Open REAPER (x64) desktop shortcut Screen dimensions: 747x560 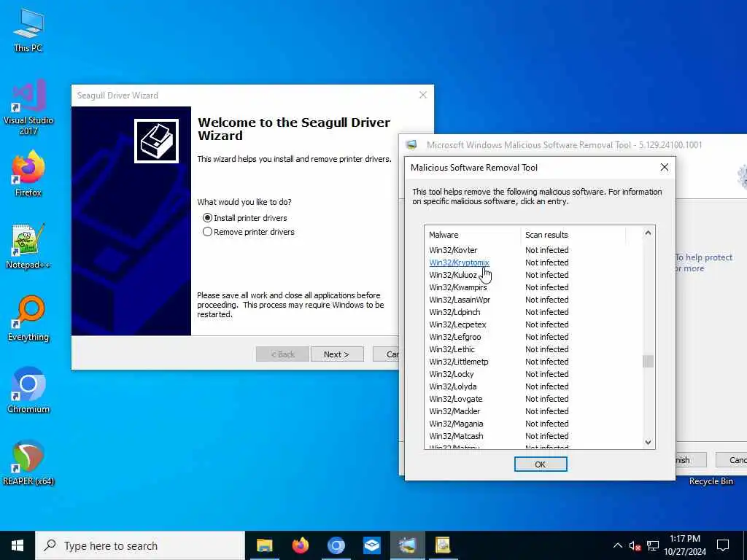click(x=28, y=463)
